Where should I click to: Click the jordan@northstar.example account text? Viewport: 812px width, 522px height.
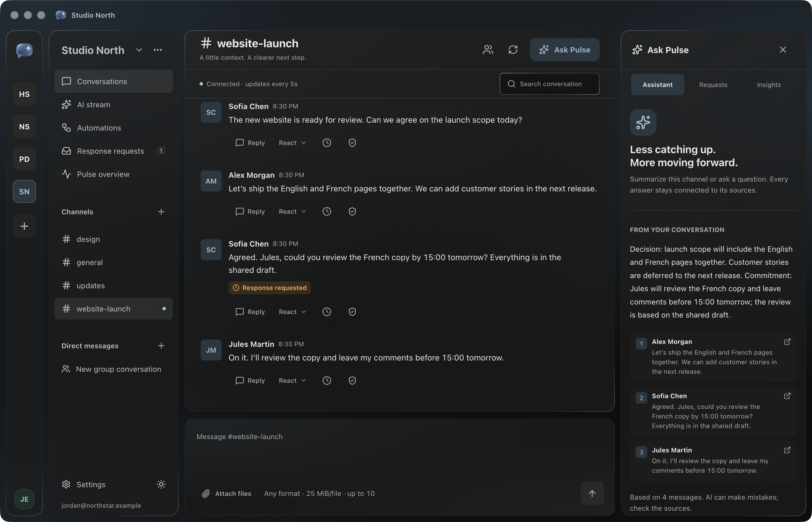tap(101, 505)
